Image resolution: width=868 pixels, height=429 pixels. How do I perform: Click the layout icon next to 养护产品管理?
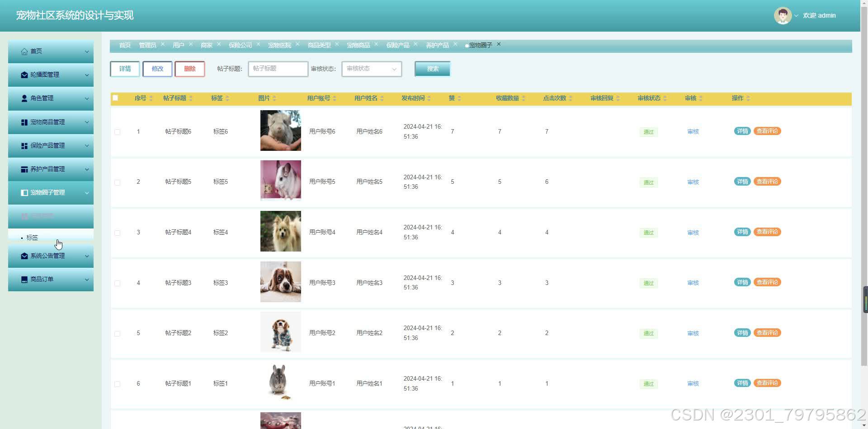[24, 169]
